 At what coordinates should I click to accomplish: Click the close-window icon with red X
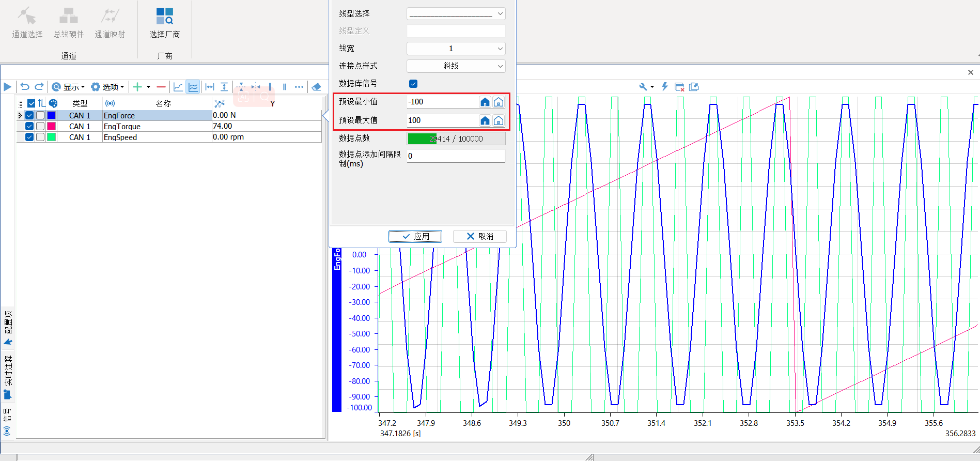pyautogui.click(x=680, y=87)
